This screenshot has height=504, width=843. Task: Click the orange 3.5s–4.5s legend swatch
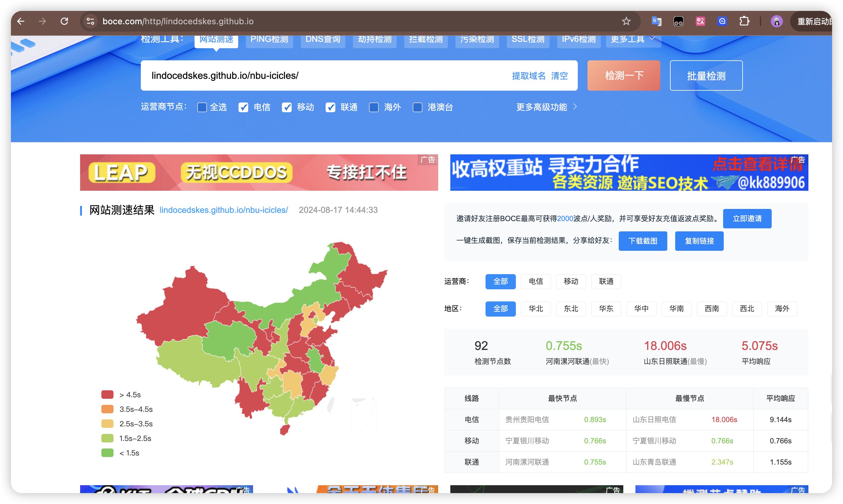coord(107,409)
